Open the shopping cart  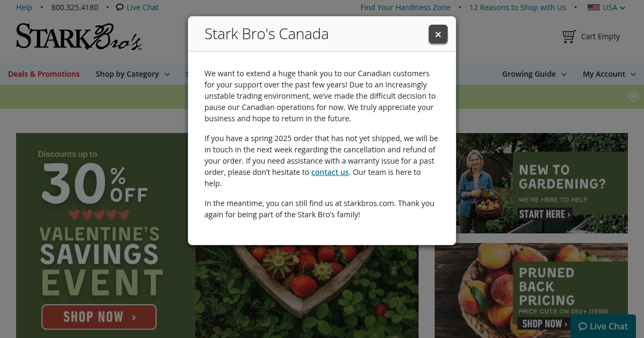point(590,36)
